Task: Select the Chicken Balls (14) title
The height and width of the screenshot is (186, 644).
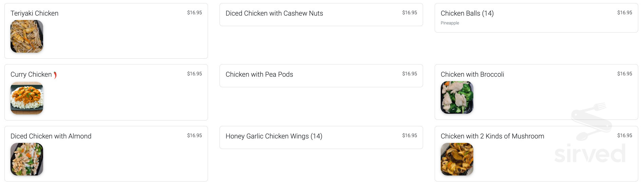Action: 467,13
